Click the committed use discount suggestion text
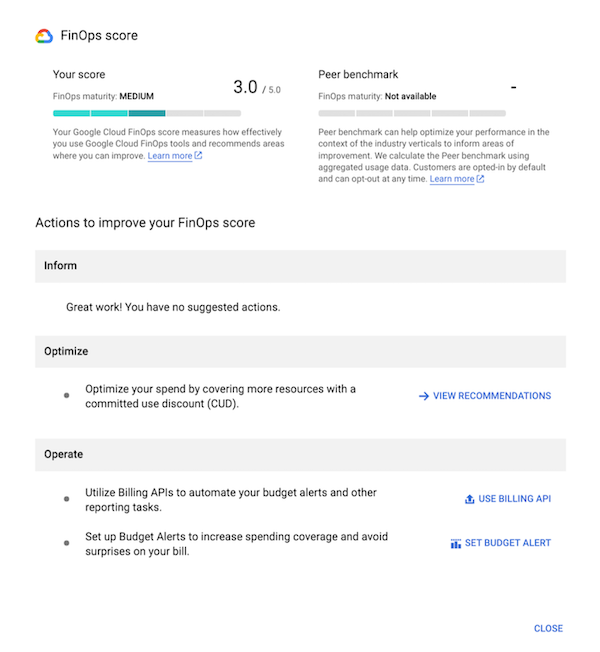The image size is (600, 652). (x=220, y=396)
